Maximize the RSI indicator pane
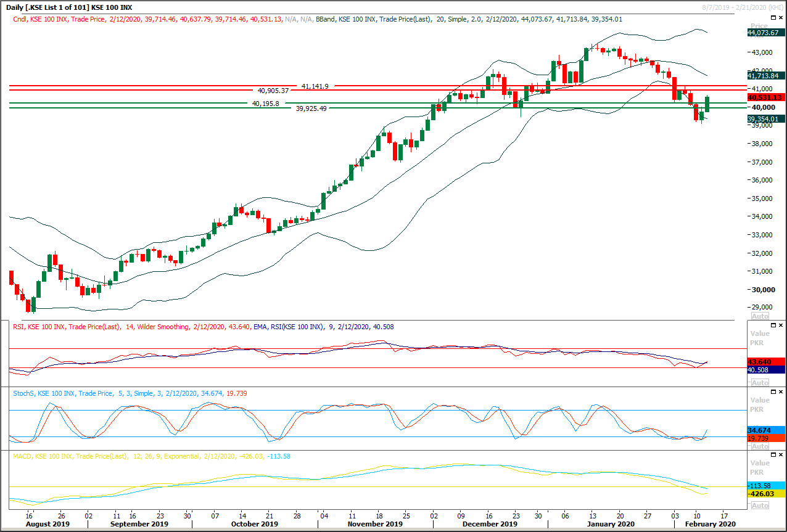 (x=773, y=325)
